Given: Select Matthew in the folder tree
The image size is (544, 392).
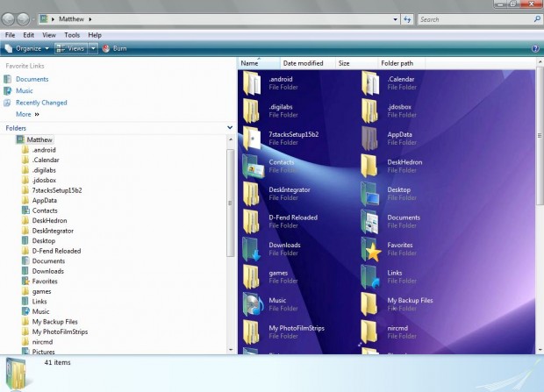Looking at the screenshot, I should 39,139.
